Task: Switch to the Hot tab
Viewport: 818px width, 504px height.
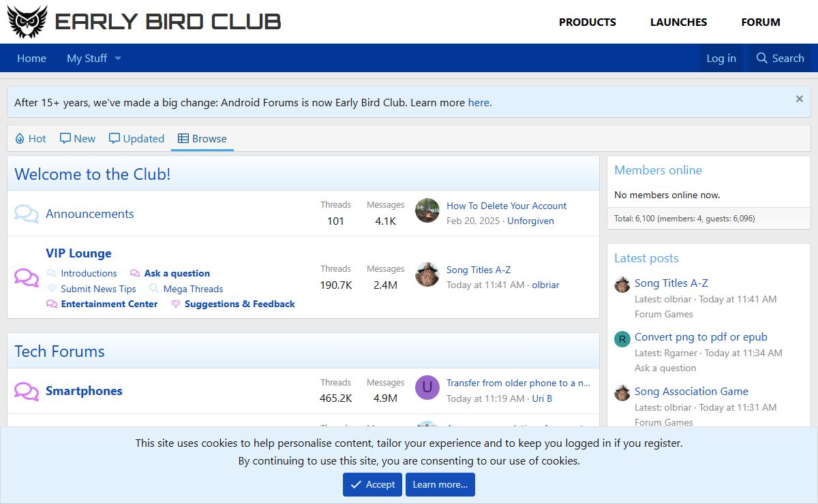Action: pyautogui.click(x=30, y=138)
